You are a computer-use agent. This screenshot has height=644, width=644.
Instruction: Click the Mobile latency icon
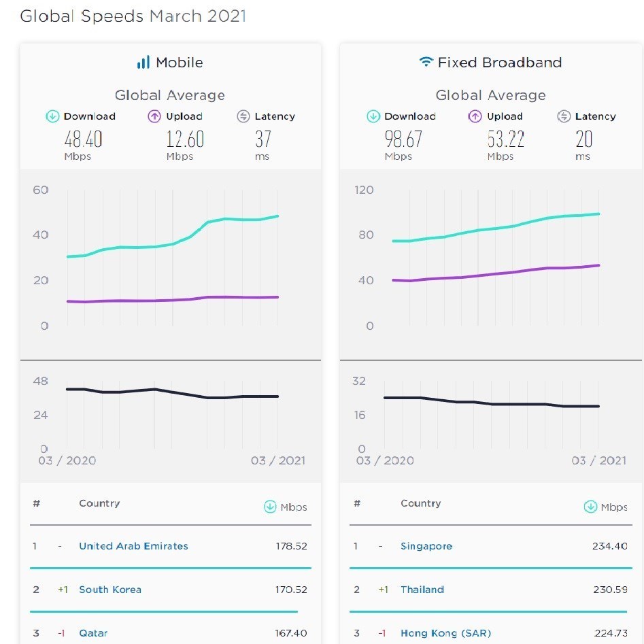pyautogui.click(x=243, y=116)
